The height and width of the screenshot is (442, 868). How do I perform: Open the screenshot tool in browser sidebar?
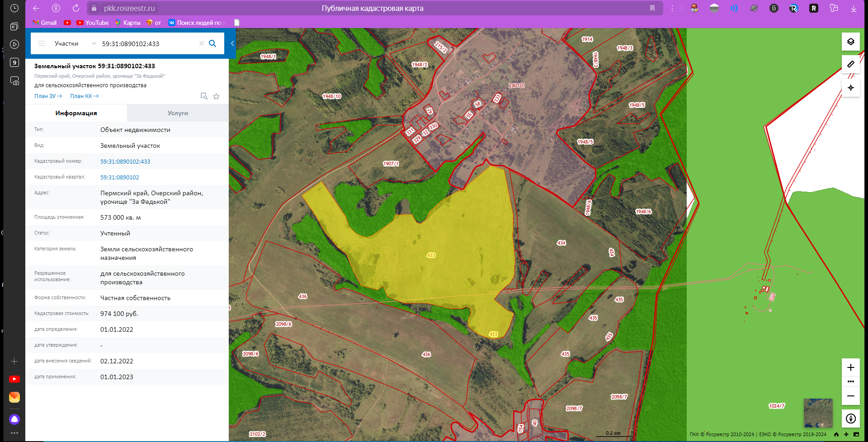[14, 81]
